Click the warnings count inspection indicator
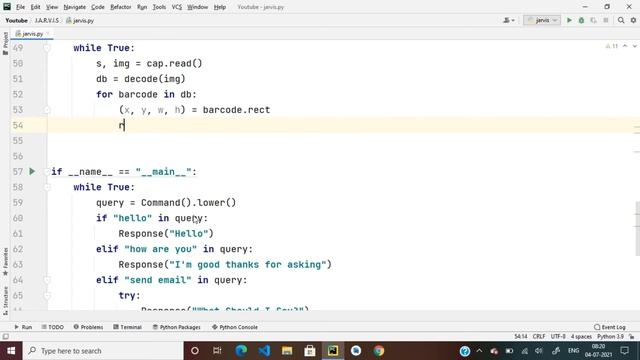The height and width of the screenshot is (360, 640). click(612, 46)
